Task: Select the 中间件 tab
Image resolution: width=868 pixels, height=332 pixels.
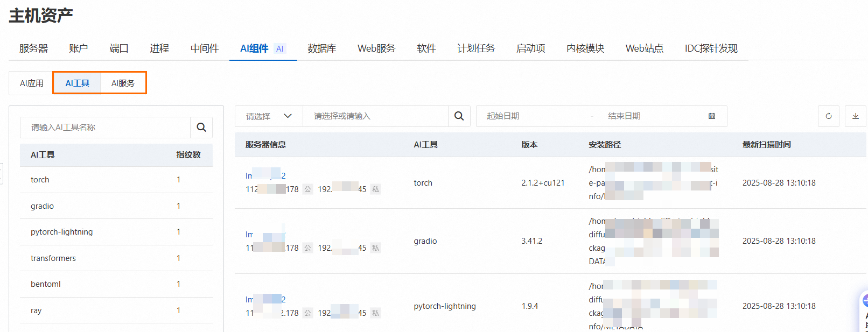Action: (205, 48)
